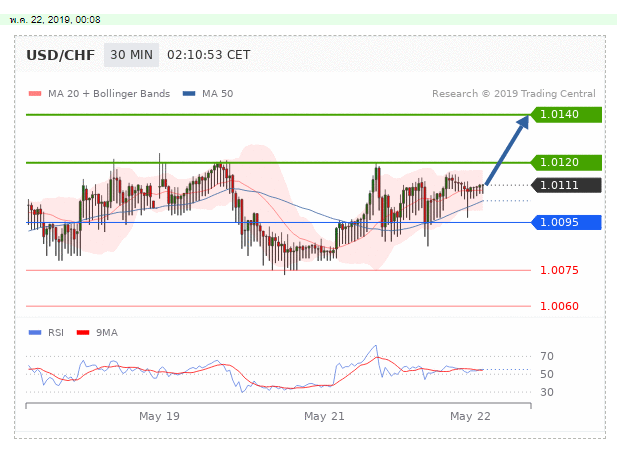
Task: Click the RSI blue legend swatch
Action: coord(35,333)
